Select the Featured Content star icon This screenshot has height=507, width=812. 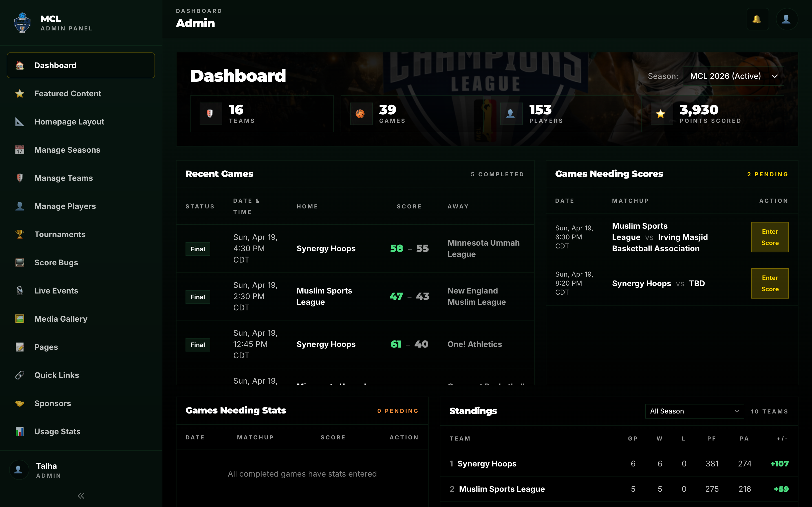[x=20, y=94]
